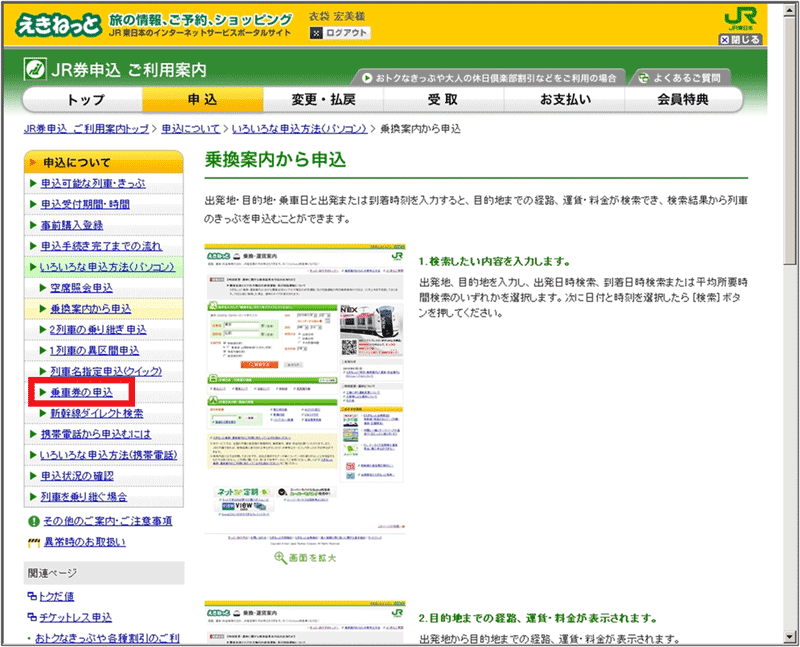Click the window icon beside トクだ値
Screen dimensions: 800x647
coord(31,597)
